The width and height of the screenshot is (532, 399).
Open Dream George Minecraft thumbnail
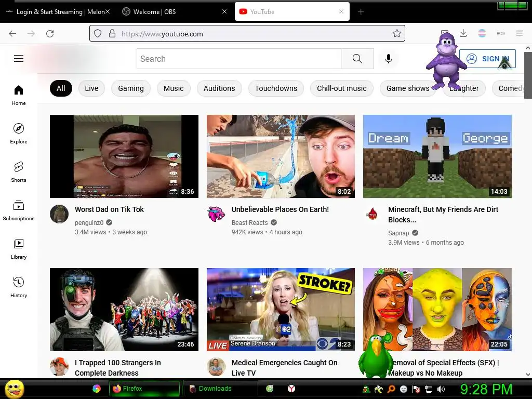point(437,156)
